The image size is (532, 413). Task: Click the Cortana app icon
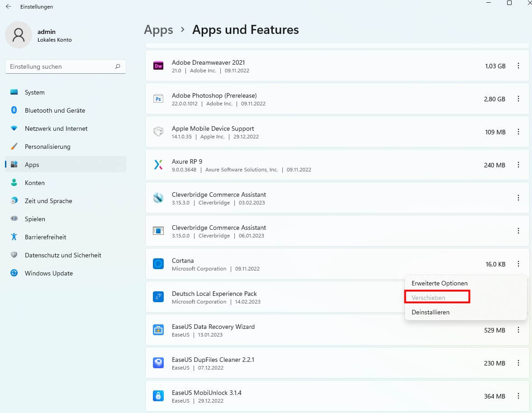coord(158,264)
